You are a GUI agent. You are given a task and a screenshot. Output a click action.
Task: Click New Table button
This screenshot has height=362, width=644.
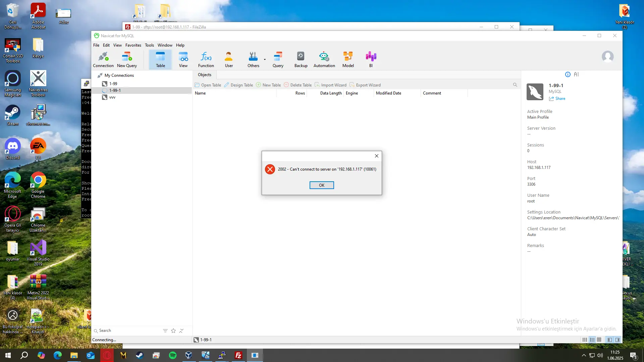click(x=268, y=85)
